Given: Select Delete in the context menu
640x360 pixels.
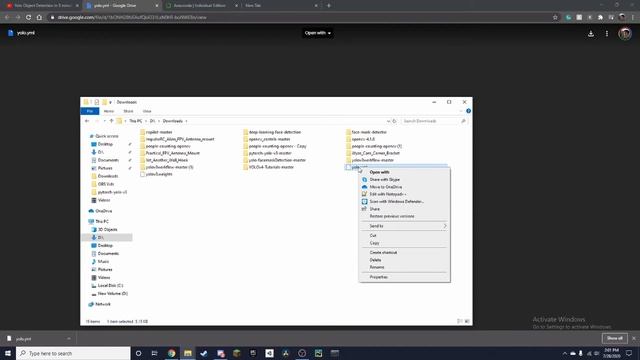Looking at the screenshot, I should [x=375, y=260].
